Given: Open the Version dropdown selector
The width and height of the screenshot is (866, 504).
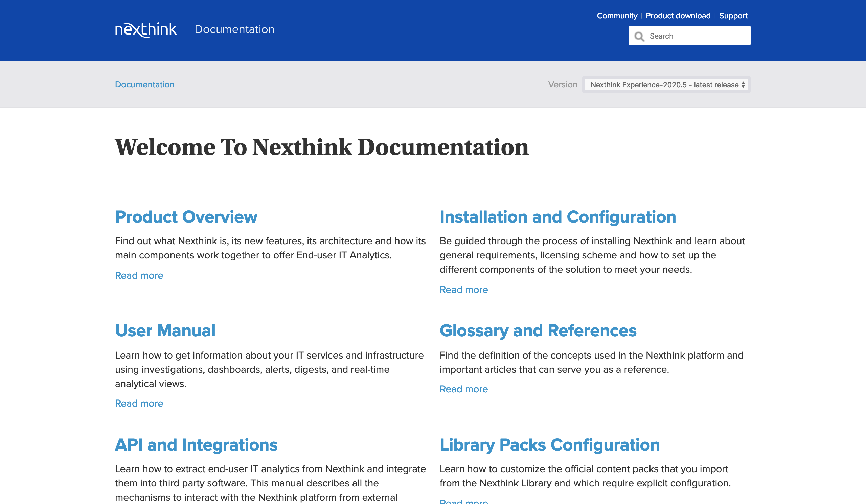Looking at the screenshot, I should click(666, 85).
